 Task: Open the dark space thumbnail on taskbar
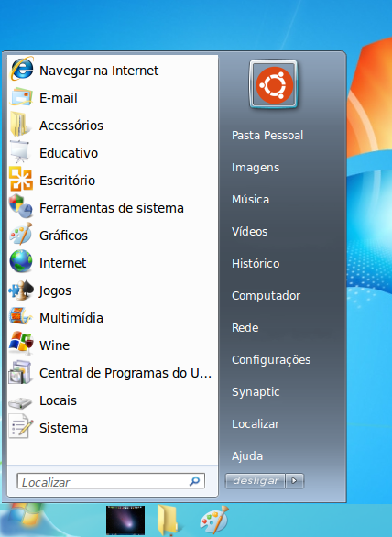pyautogui.click(x=125, y=521)
